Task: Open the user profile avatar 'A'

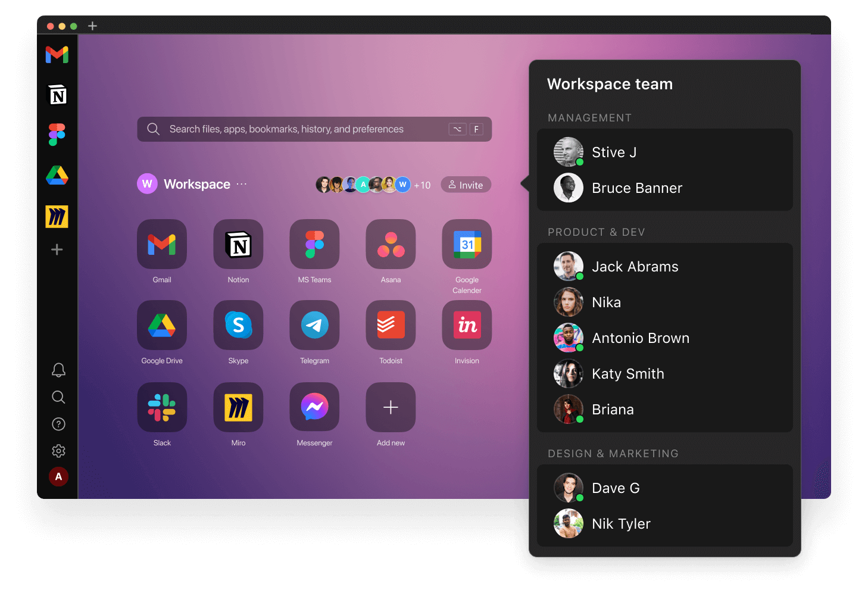Action: coord(58,476)
